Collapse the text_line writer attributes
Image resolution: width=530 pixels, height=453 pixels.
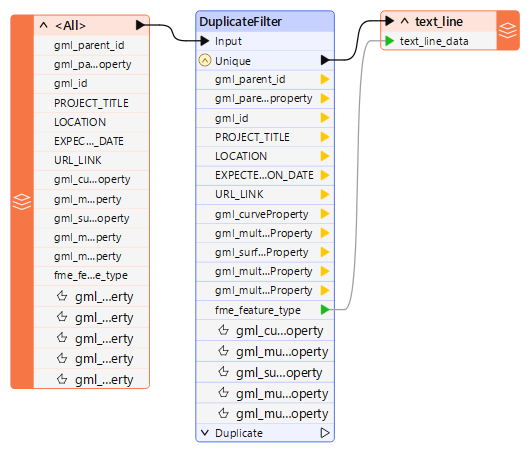point(404,21)
